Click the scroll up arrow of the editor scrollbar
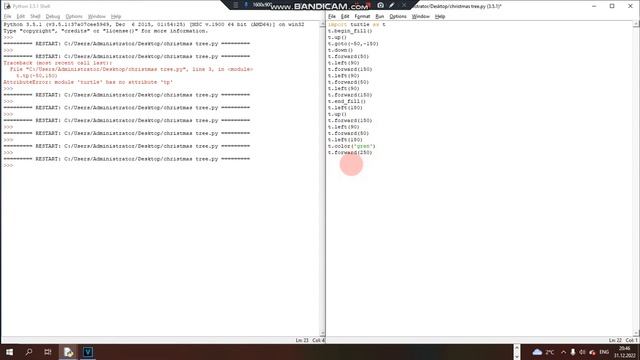Viewport: 640px width, 360px height. coord(636,24)
